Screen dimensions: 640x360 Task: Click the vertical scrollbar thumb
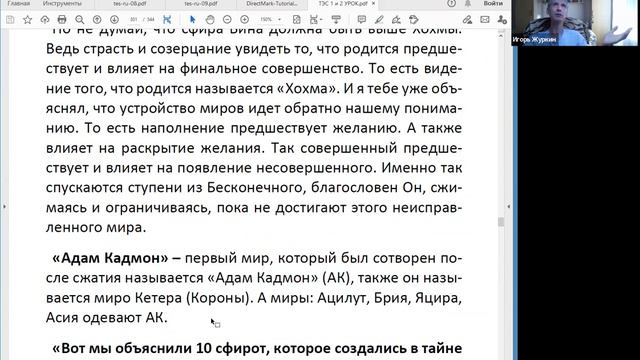coord(501,222)
